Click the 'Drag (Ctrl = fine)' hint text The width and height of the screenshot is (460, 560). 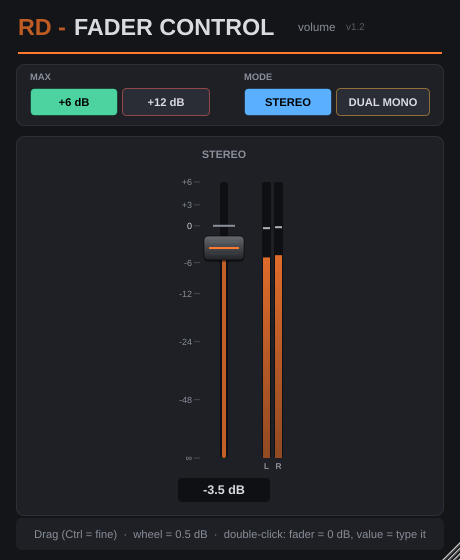coord(75,534)
